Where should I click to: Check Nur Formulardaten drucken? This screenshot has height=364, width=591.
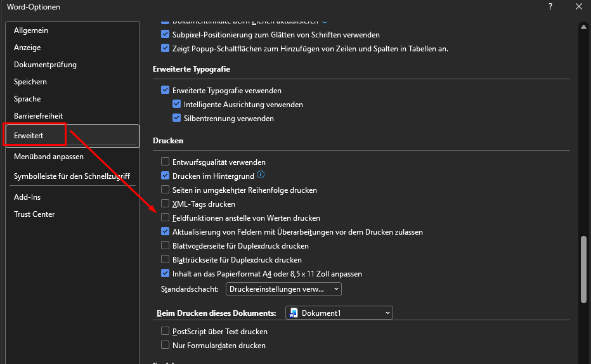click(x=165, y=345)
